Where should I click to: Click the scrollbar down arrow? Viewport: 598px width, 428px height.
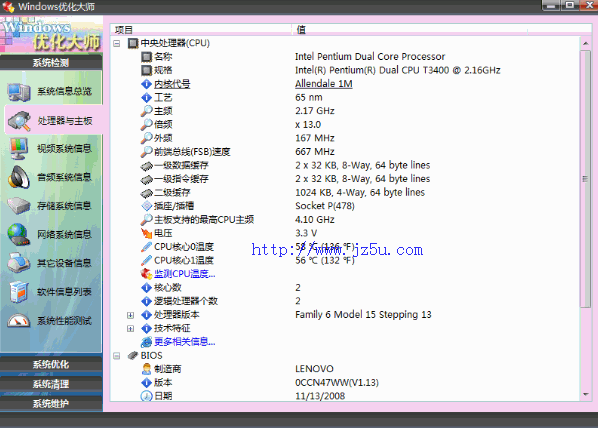[x=585, y=394]
